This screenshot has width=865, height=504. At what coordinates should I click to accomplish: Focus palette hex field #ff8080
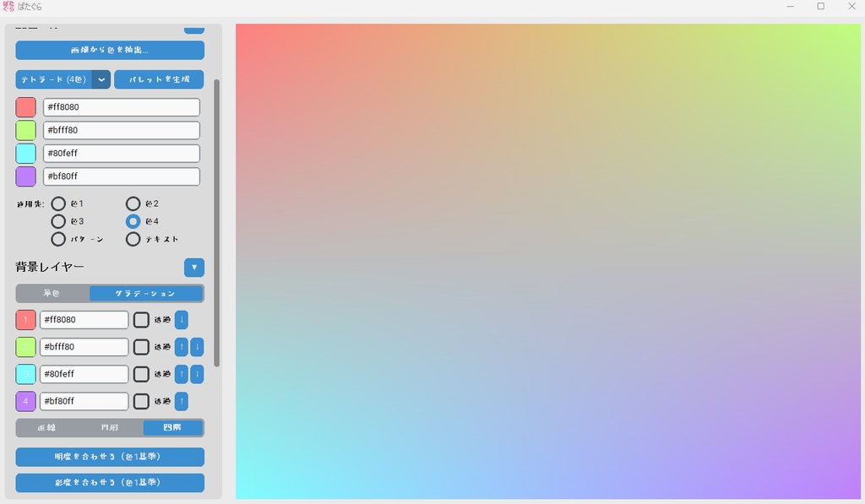(122, 107)
